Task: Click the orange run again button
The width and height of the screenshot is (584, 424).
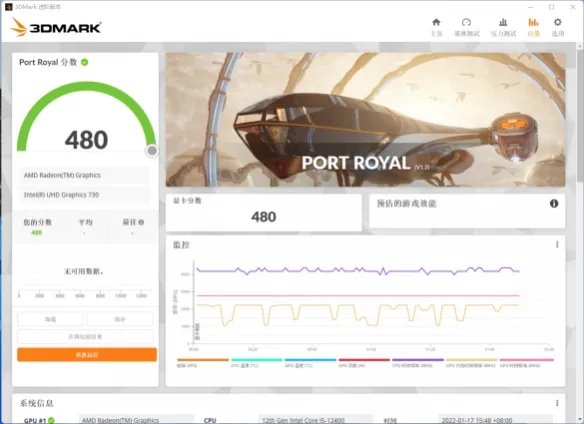Action: (87, 355)
